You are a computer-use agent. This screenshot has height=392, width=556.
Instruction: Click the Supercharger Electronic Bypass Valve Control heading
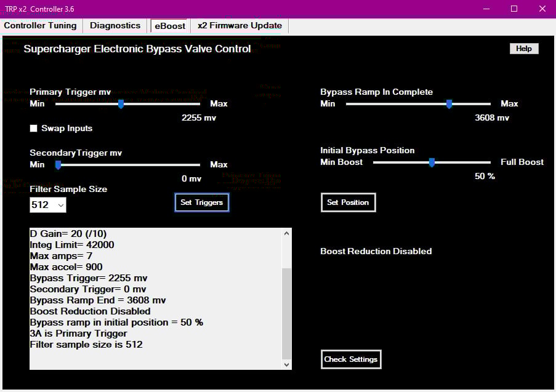tap(137, 49)
